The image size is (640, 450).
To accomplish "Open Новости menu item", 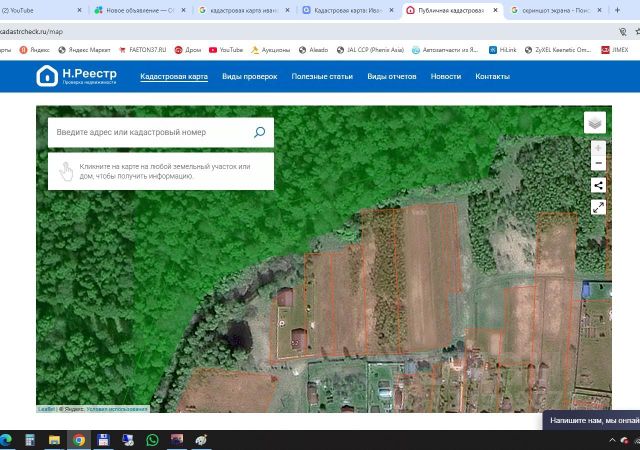I will (446, 76).
